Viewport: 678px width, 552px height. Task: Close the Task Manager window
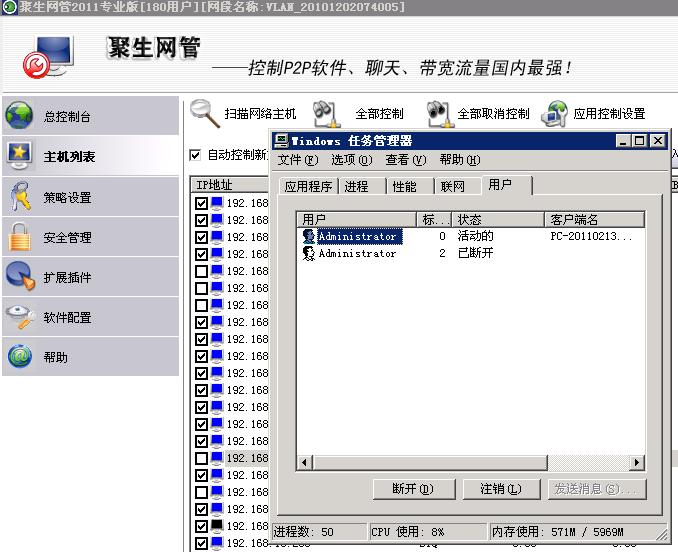tap(658, 141)
